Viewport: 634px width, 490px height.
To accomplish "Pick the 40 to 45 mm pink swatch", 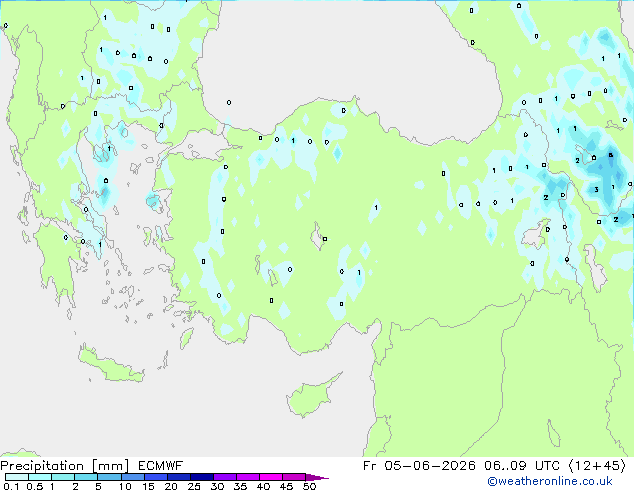I will (271, 477).
